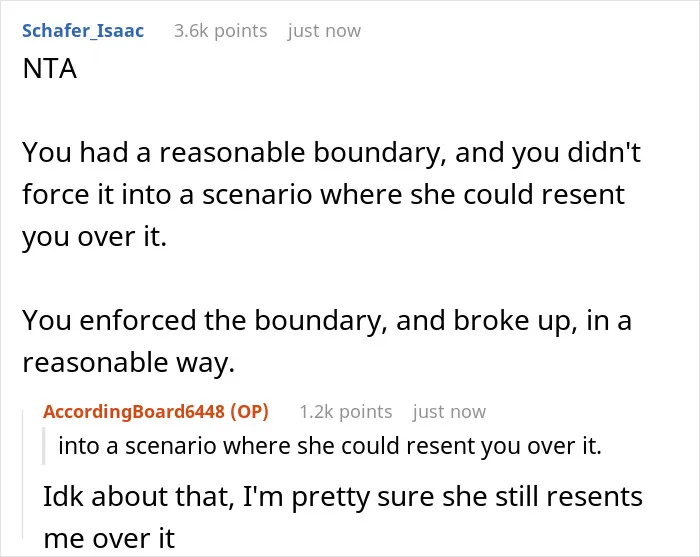Click the words 'reasonable way.'
This screenshot has height=557, width=700.
129,362
